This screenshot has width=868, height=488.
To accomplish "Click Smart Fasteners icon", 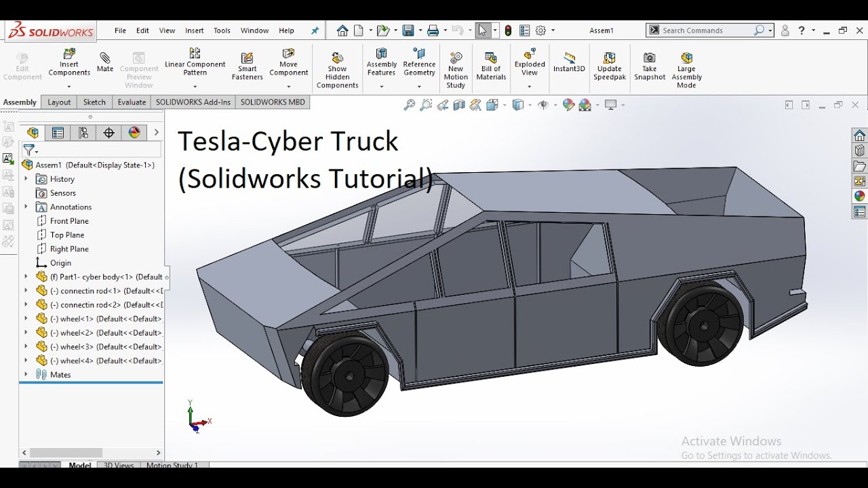I will [x=248, y=66].
